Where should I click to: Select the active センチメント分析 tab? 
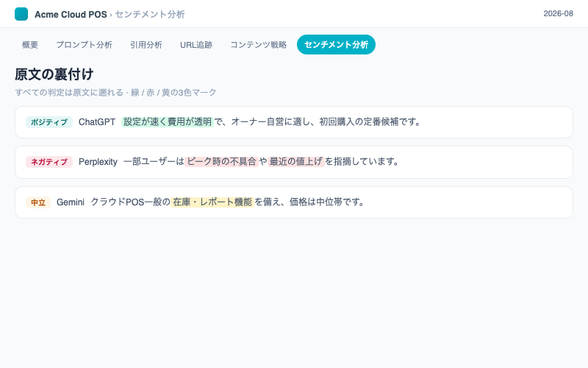336,45
